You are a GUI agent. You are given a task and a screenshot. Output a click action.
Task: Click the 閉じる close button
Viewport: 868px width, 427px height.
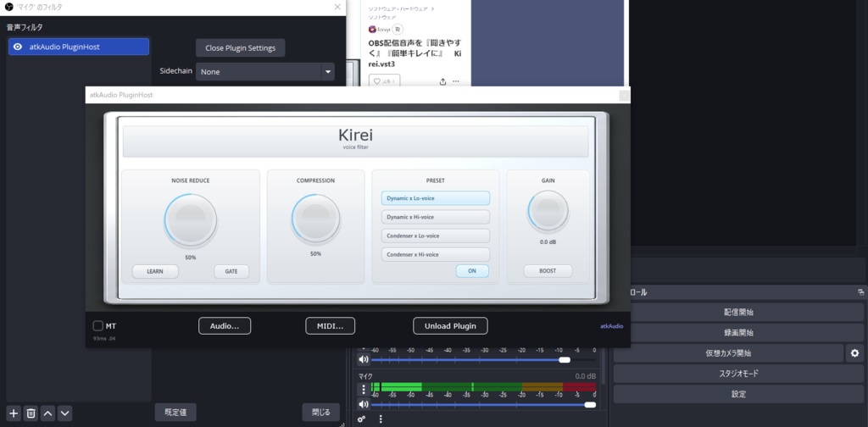click(321, 412)
